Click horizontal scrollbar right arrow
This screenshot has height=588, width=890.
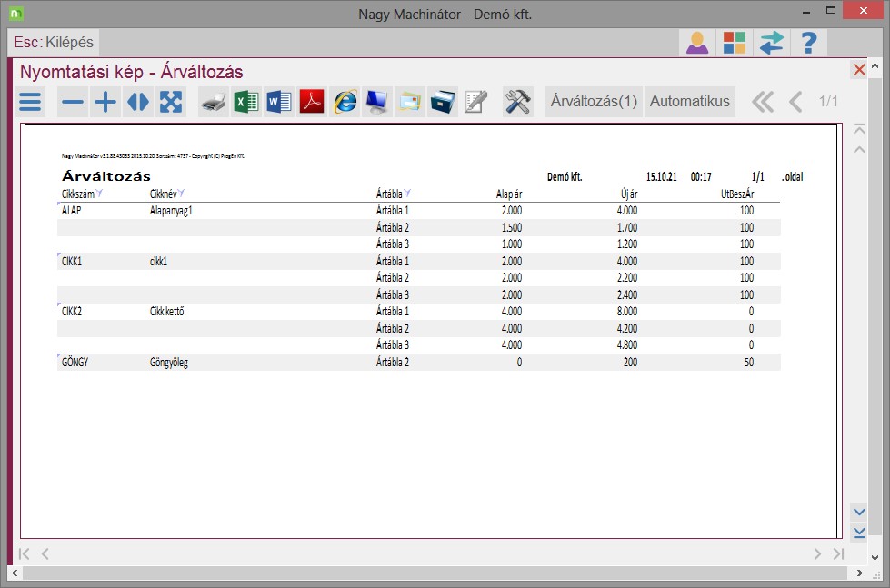pos(859,573)
